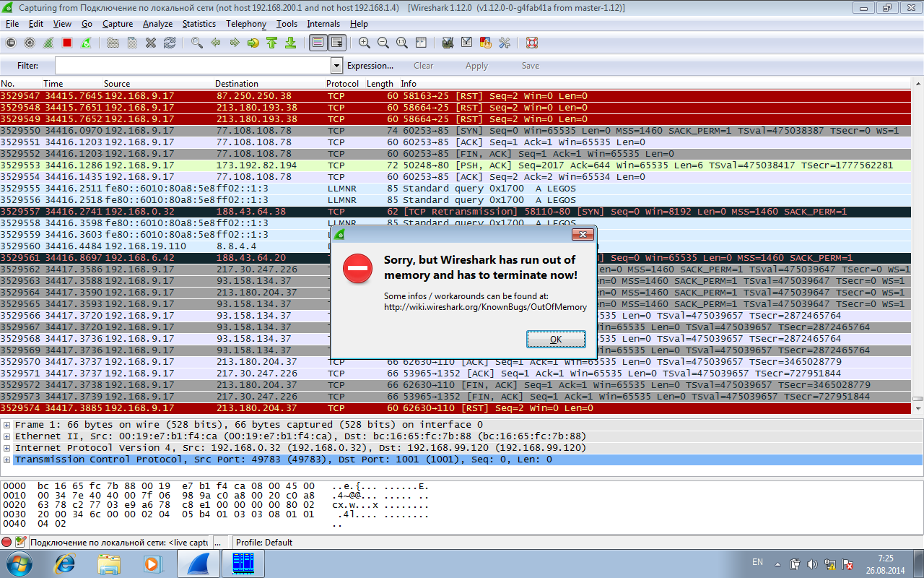Edit capture file comment status icon
Viewport: 924px width, 578px height.
[x=21, y=542]
